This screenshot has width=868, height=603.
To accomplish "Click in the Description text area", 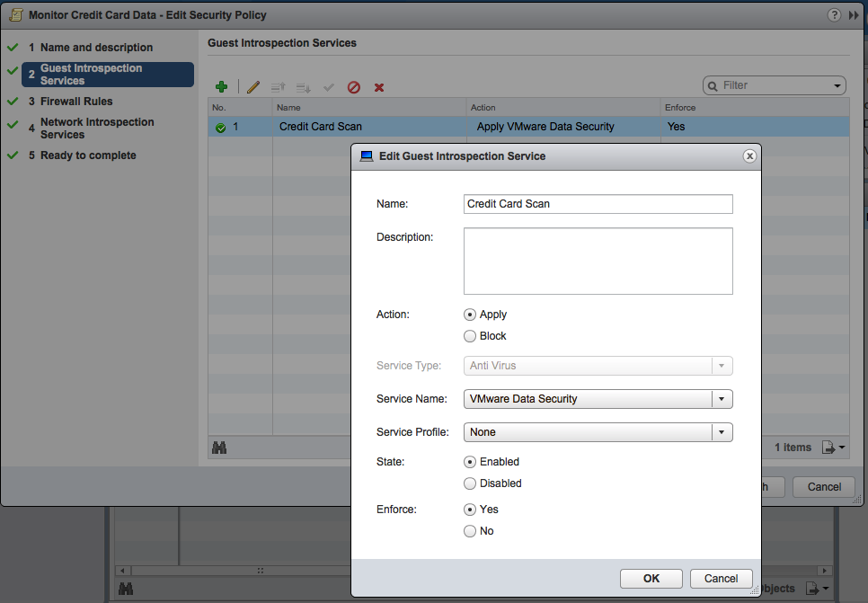I will 598,261.
